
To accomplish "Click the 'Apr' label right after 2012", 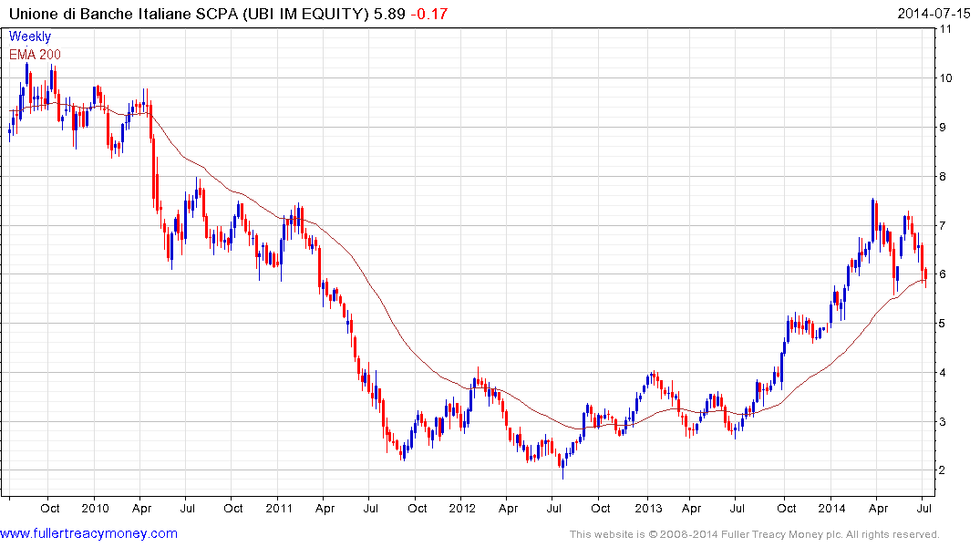I will 508,509.
